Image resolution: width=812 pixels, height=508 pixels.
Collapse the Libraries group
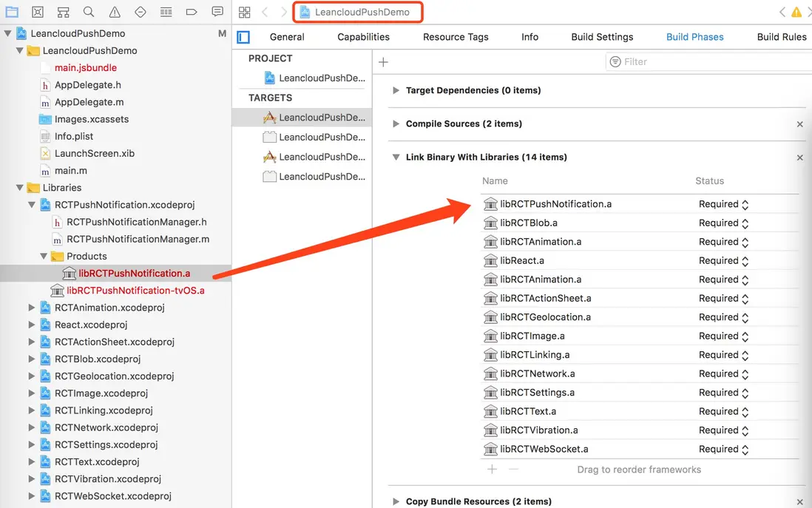(x=20, y=188)
